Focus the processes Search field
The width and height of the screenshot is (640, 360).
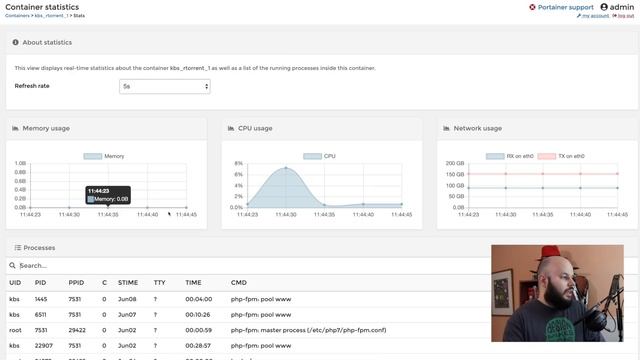tap(253, 266)
